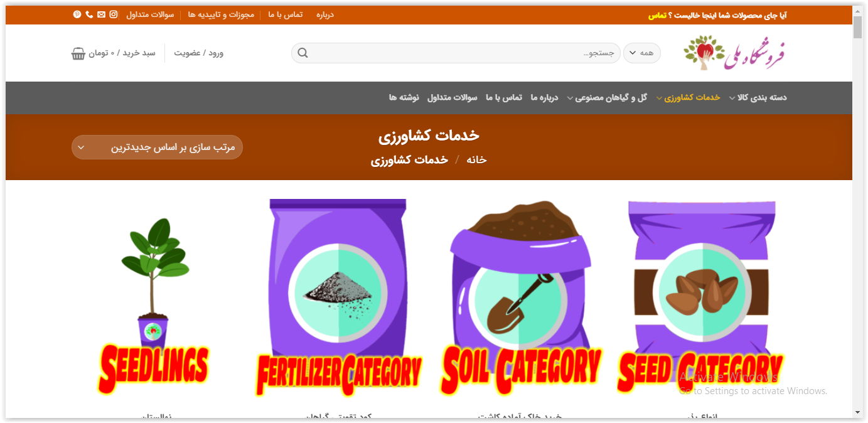
Task: Click the shopping basket cart icon
Action: pyautogui.click(x=78, y=53)
